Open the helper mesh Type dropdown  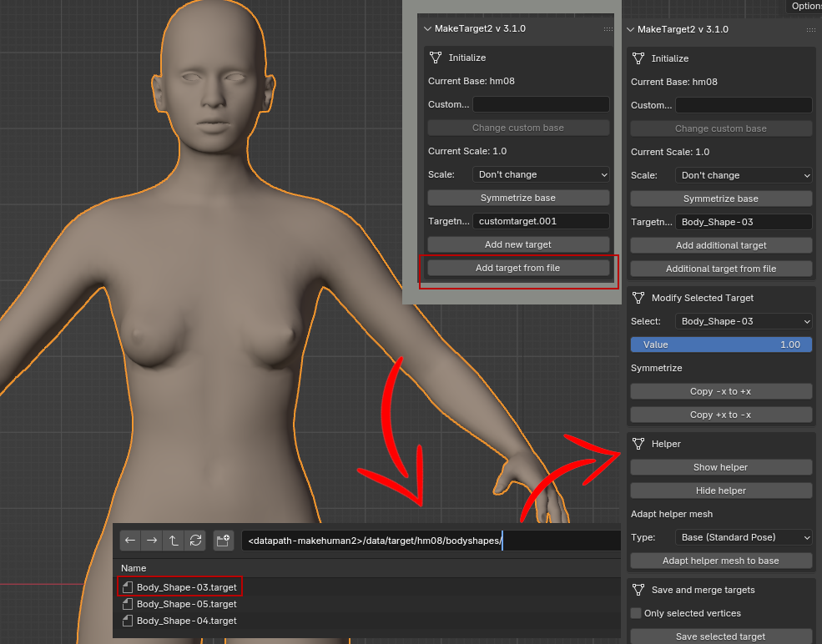pos(744,537)
